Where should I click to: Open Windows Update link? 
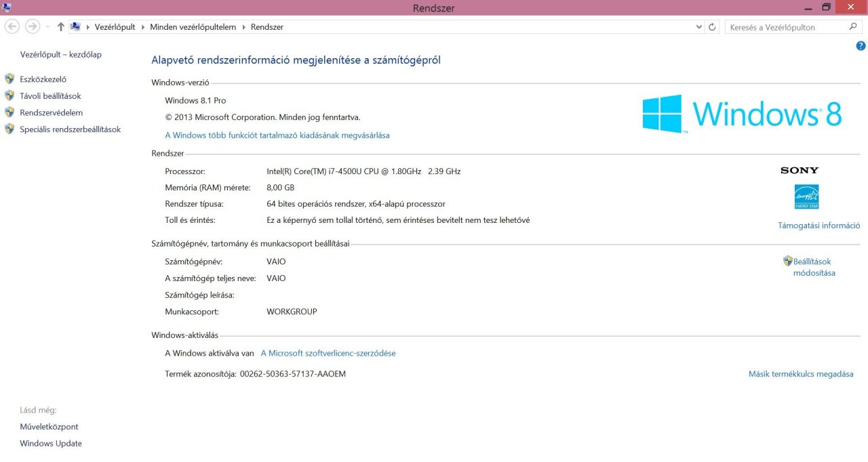click(x=51, y=444)
